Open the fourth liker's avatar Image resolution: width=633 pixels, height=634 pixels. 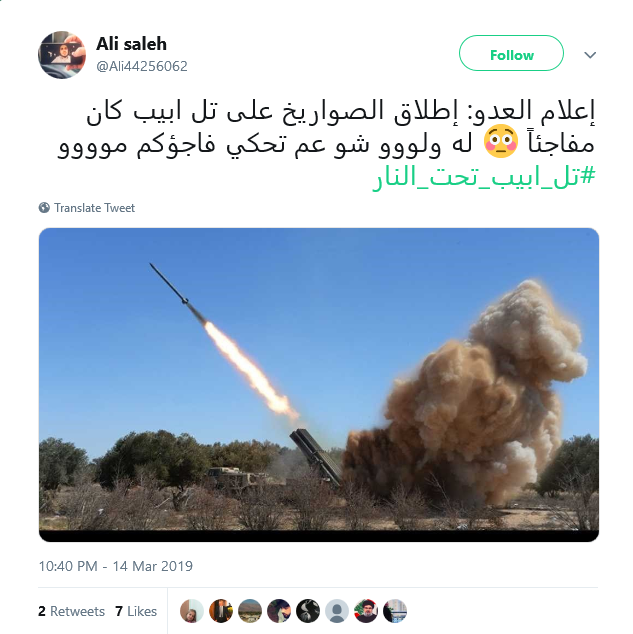click(279, 611)
